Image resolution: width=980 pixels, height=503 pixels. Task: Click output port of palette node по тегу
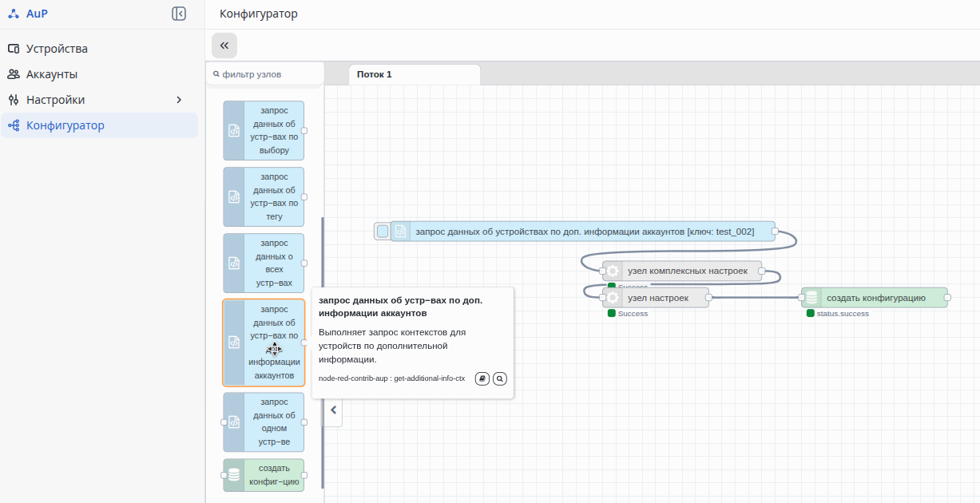tap(304, 196)
